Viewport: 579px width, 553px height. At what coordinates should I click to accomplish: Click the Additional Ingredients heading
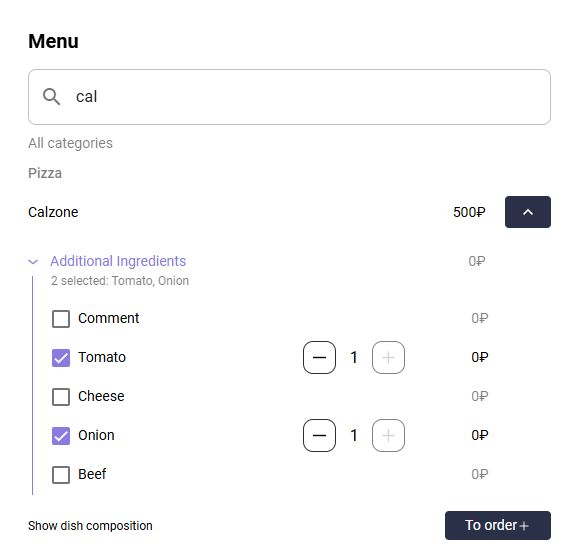(x=118, y=261)
